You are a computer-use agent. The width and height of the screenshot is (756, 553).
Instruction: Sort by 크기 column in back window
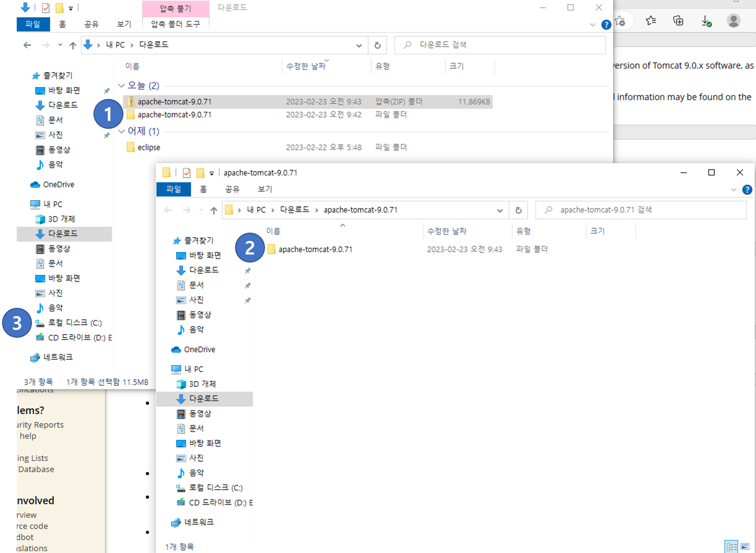tap(457, 66)
